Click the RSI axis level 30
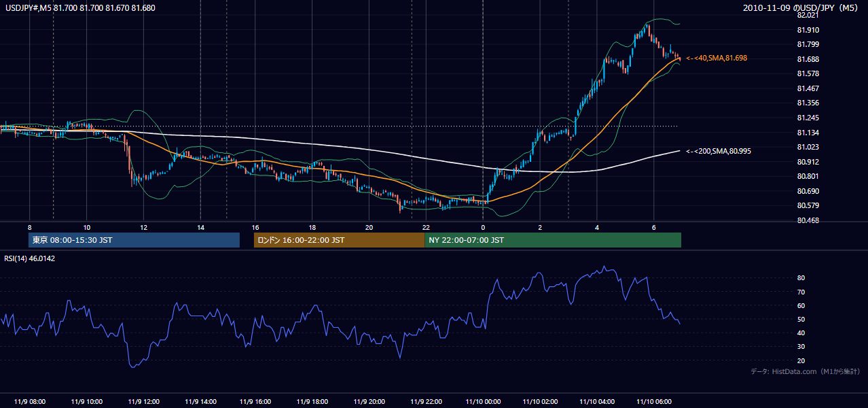The image size is (868, 408). click(801, 347)
